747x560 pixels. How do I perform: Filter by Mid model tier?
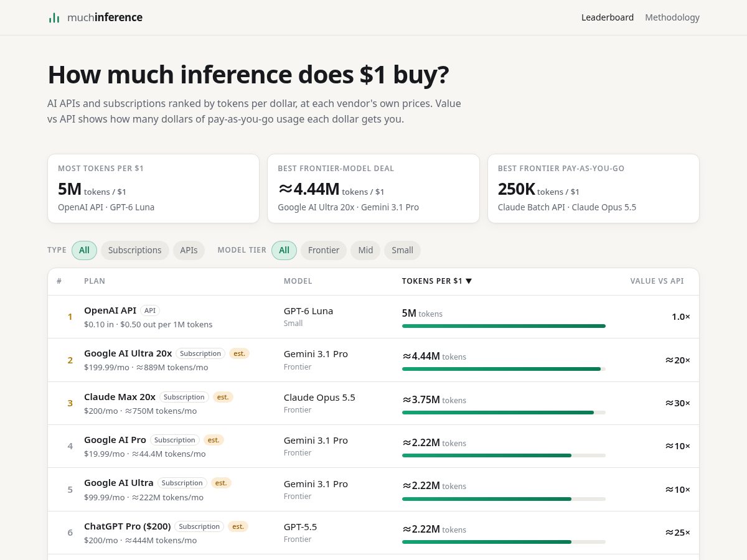coord(365,250)
